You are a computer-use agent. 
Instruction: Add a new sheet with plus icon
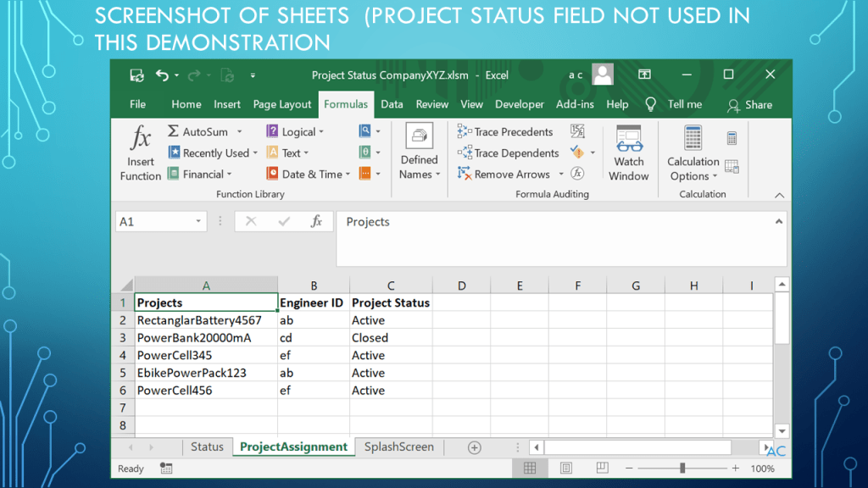pos(475,447)
